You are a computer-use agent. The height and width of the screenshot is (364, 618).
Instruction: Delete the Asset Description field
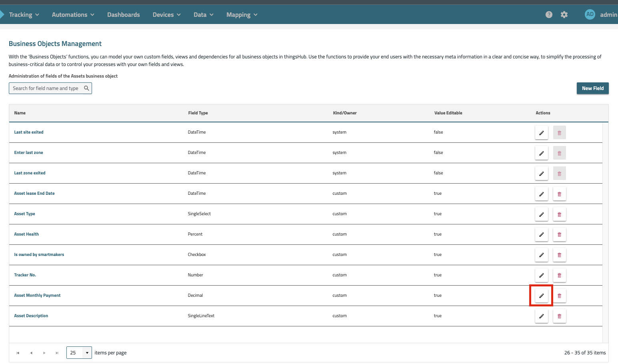(559, 316)
